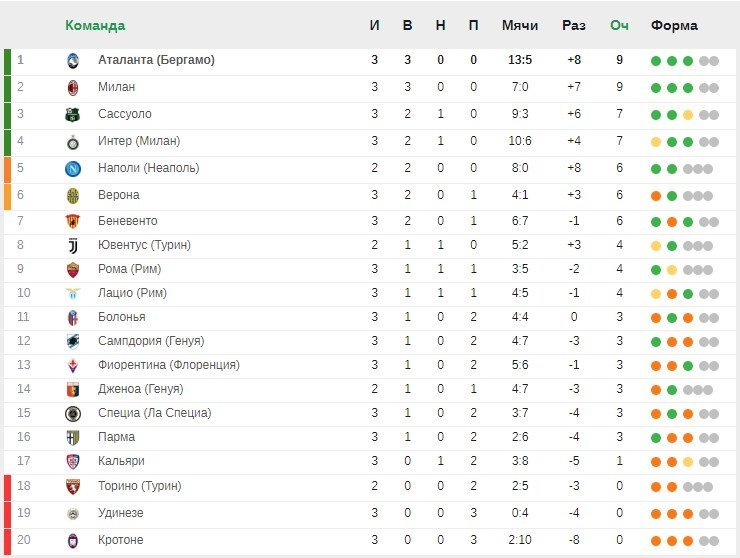Click the Parma club crest icon

(73, 438)
